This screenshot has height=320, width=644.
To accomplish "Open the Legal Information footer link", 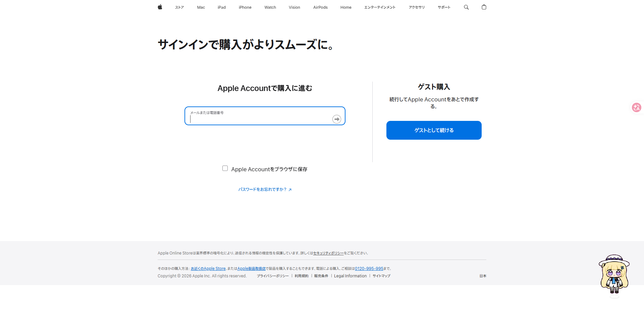I will pos(351,276).
